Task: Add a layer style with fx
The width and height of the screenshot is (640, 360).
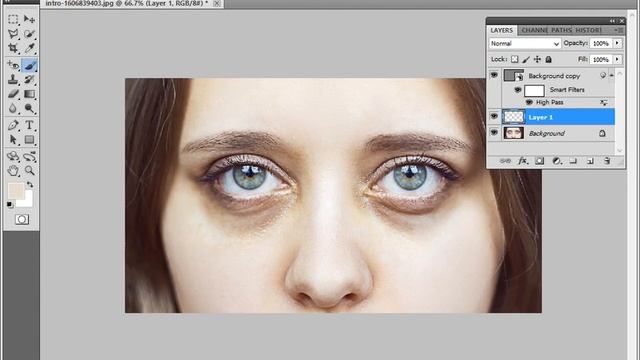Action: 522,161
